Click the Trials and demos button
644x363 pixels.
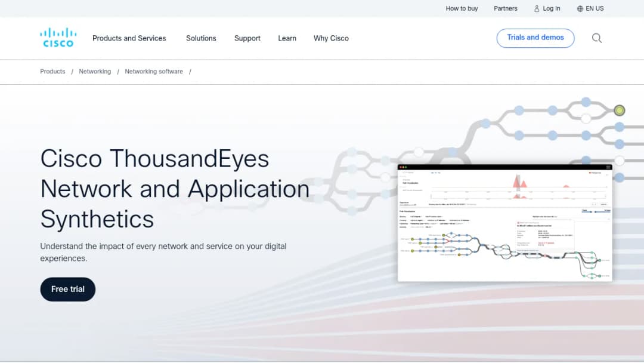[x=535, y=38]
